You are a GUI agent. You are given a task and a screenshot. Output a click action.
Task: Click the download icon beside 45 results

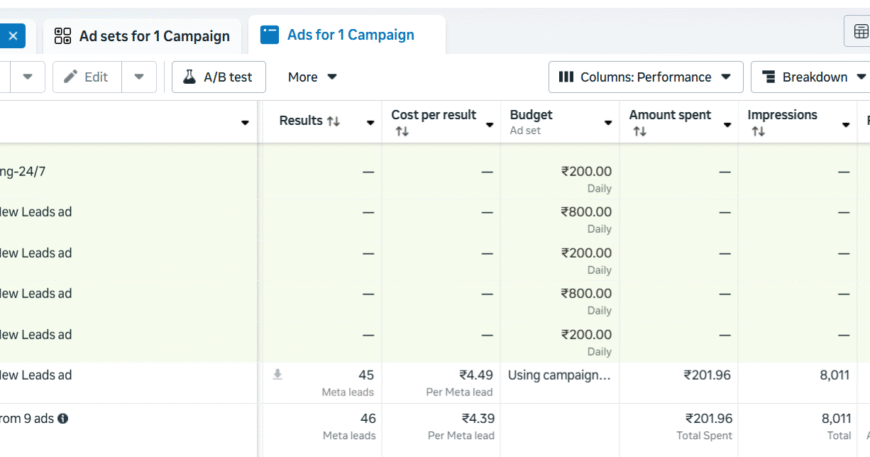pyautogui.click(x=278, y=375)
